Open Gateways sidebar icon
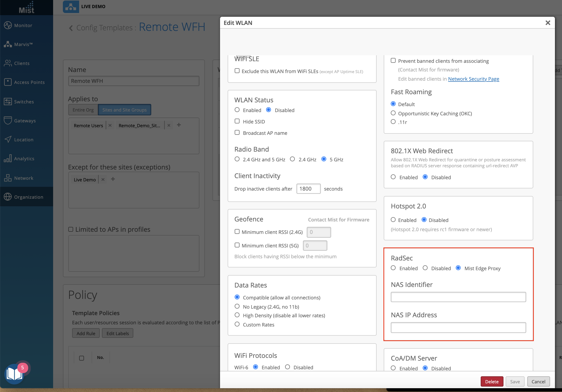This screenshot has height=392, width=562. [8, 121]
